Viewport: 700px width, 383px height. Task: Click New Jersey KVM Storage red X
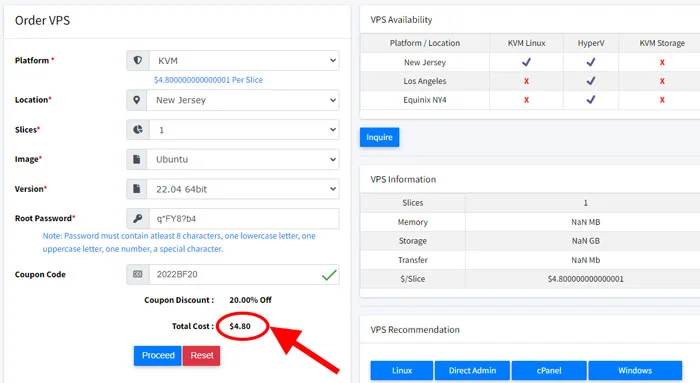[x=662, y=62]
